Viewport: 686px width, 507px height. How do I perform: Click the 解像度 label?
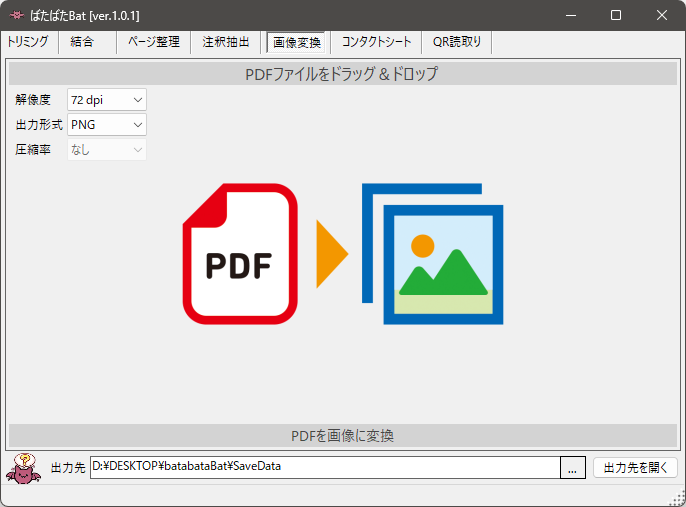point(33,100)
